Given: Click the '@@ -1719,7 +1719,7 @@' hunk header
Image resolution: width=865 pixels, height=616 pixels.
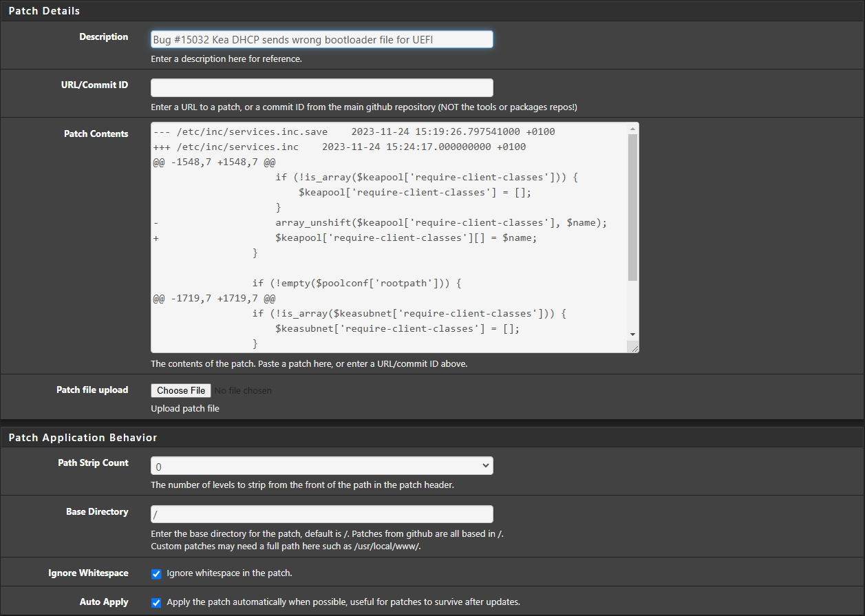Looking at the screenshot, I should point(214,298).
